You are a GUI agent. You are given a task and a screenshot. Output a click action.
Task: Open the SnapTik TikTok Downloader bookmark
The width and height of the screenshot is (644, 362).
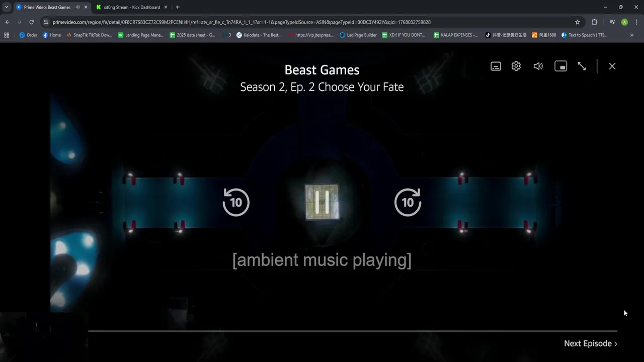coord(89,35)
